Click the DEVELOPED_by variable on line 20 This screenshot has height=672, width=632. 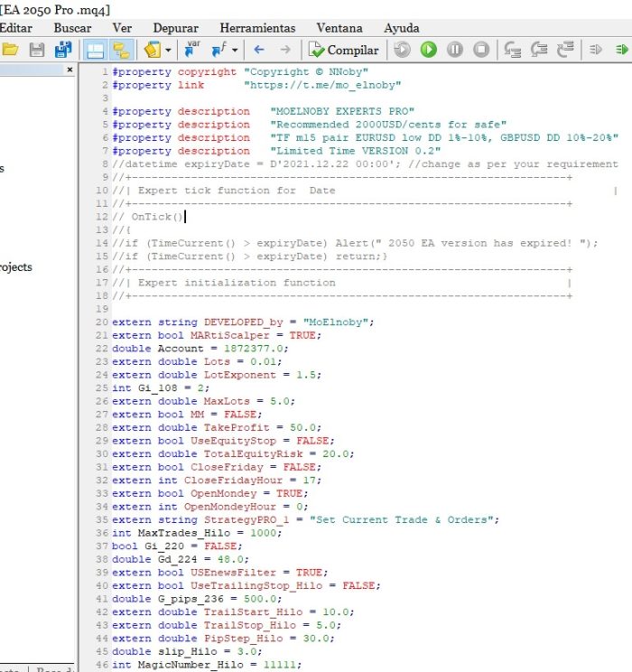244,322
